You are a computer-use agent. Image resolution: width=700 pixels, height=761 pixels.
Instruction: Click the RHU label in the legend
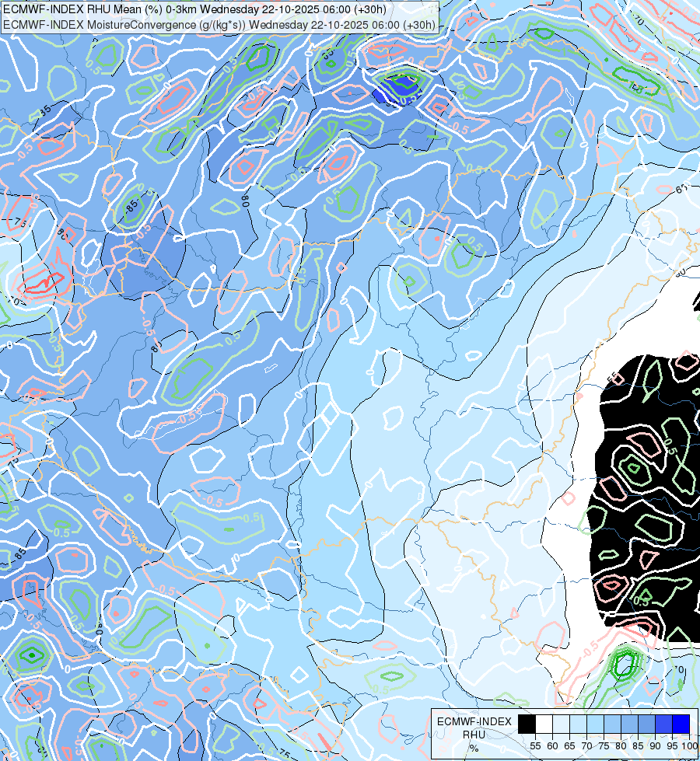pos(474,735)
